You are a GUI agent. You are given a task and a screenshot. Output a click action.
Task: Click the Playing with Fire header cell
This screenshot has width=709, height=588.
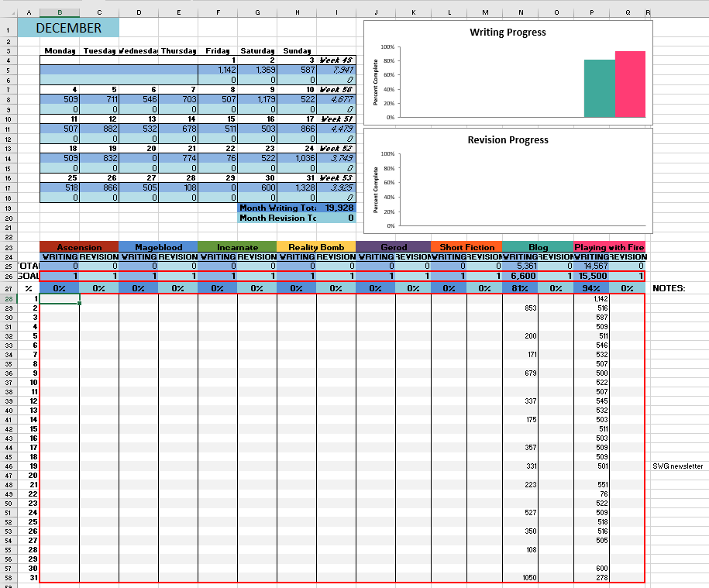608,247
